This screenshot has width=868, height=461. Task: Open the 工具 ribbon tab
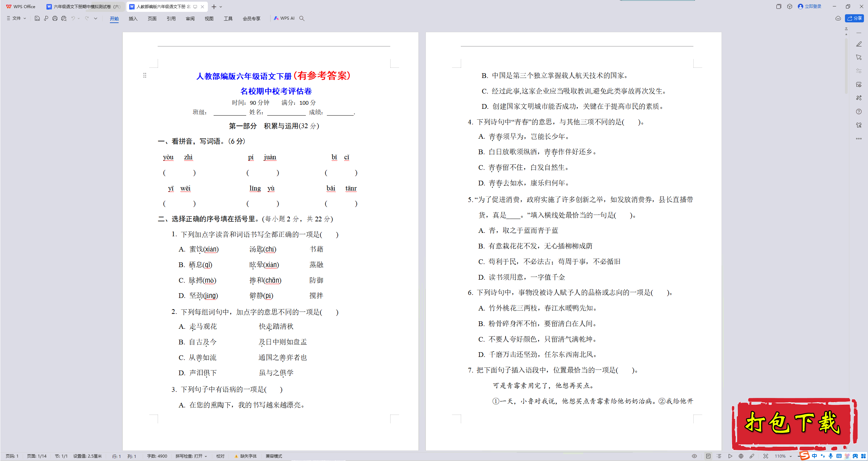pos(228,19)
